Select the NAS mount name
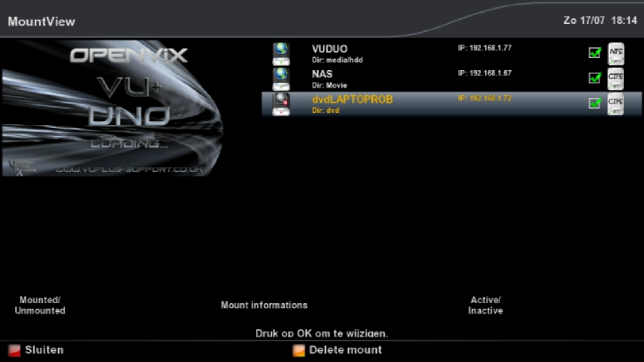Image resolution: width=644 pixels, height=362 pixels. click(322, 74)
